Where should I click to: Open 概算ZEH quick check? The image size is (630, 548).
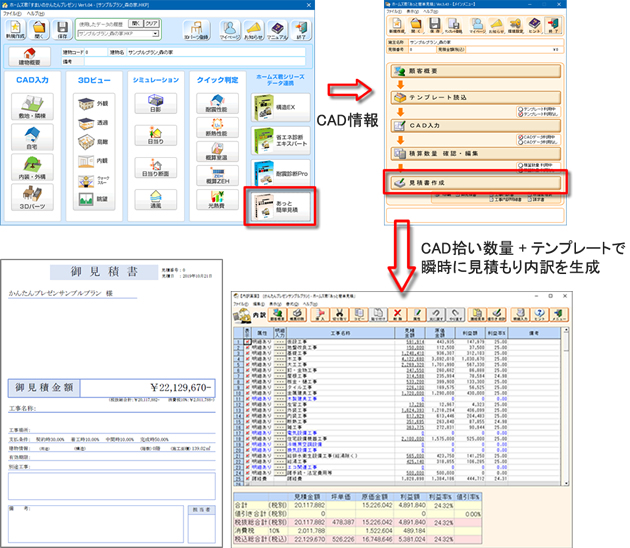click(217, 176)
